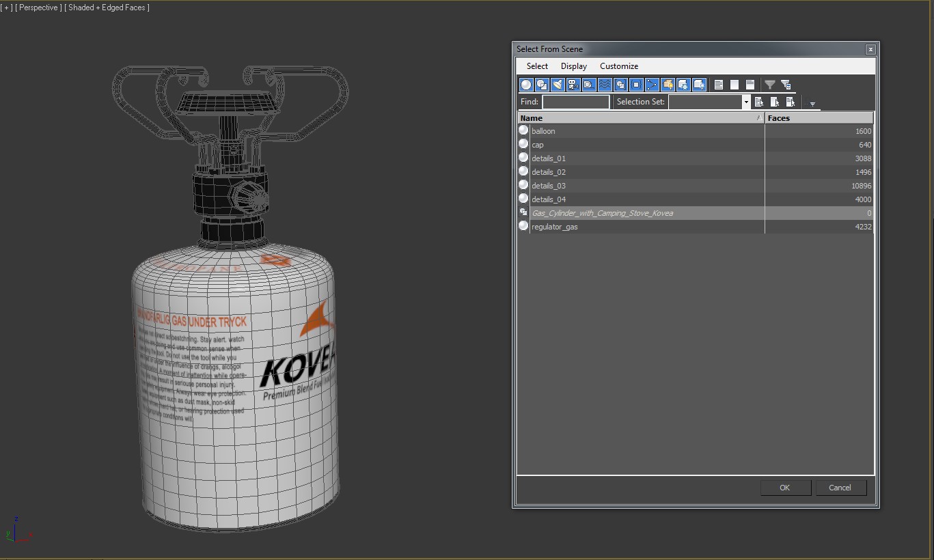Open the viewport [+] menu label

6,8
